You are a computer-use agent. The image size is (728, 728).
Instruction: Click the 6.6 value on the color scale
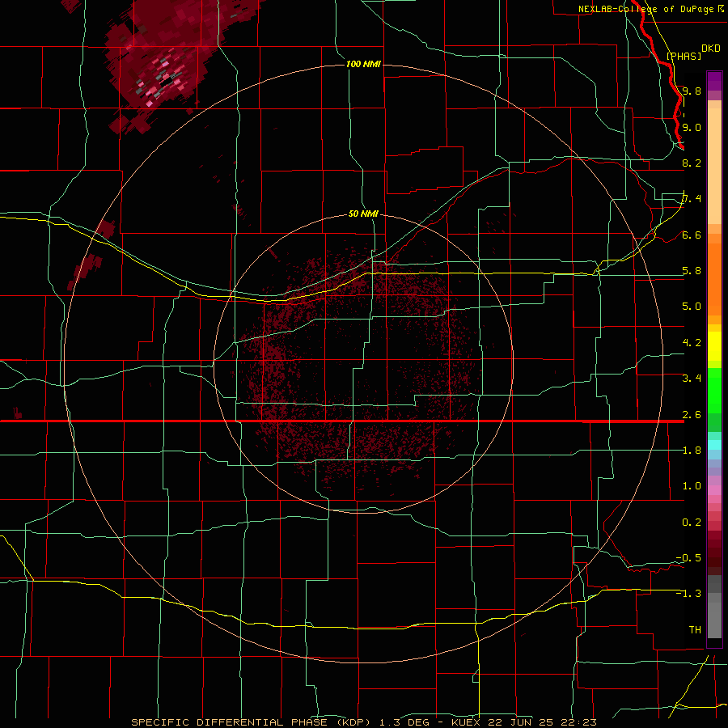pyautogui.click(x=692, y=235)
